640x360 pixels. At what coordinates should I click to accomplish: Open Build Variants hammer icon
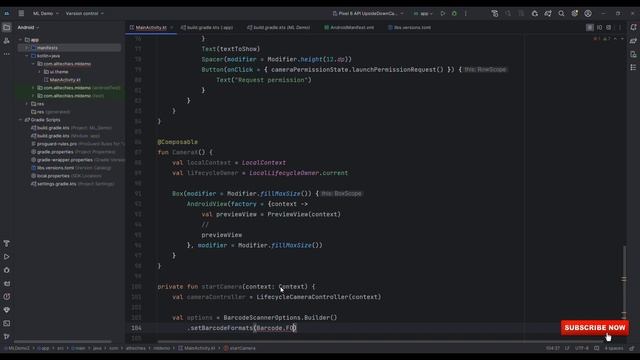7,244
